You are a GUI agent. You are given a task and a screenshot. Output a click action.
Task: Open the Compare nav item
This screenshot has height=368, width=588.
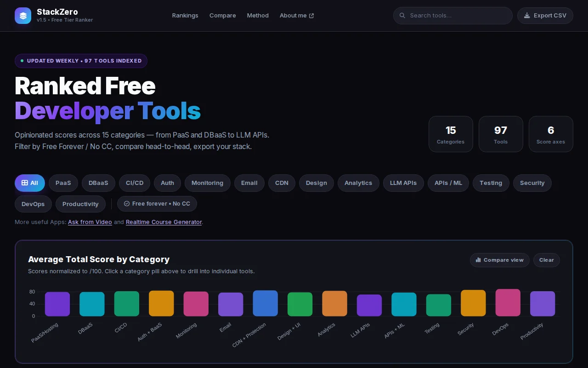pos(223,16)
